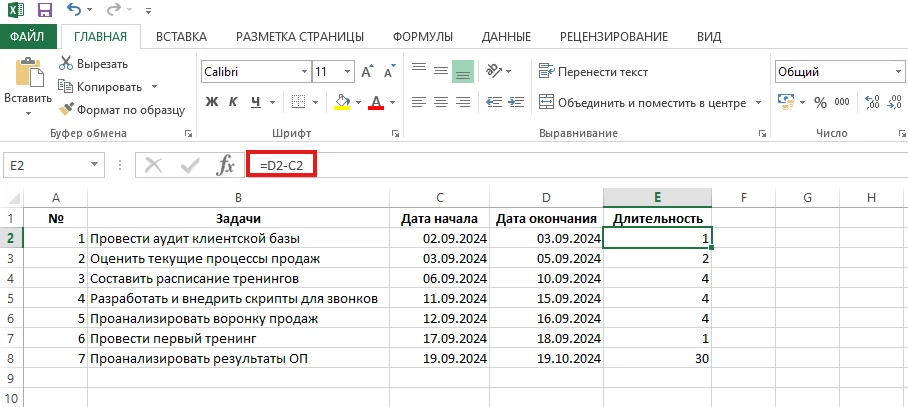Viewport: 908px width, 407px height.
Task: Open the Quick Access Toolbar customize arrow
Action: coord(149,10)
